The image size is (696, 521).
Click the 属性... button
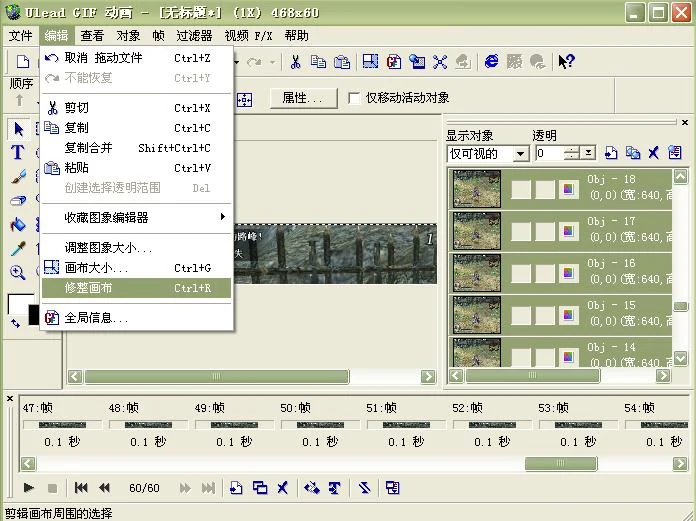(304, 98)
